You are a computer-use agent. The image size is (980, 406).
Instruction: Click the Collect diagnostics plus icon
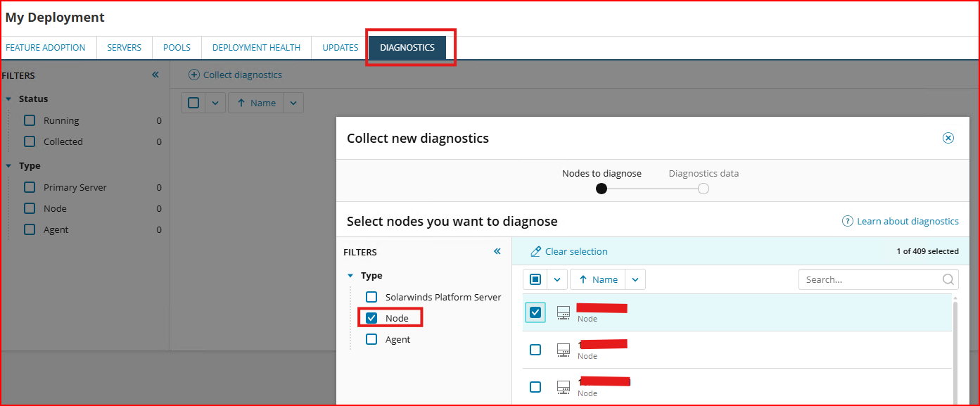pyautogui.click(x=194, y=75)
